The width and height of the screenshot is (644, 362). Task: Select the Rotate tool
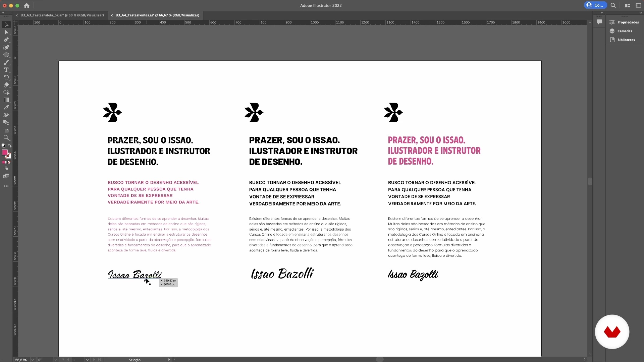[6, 77]
